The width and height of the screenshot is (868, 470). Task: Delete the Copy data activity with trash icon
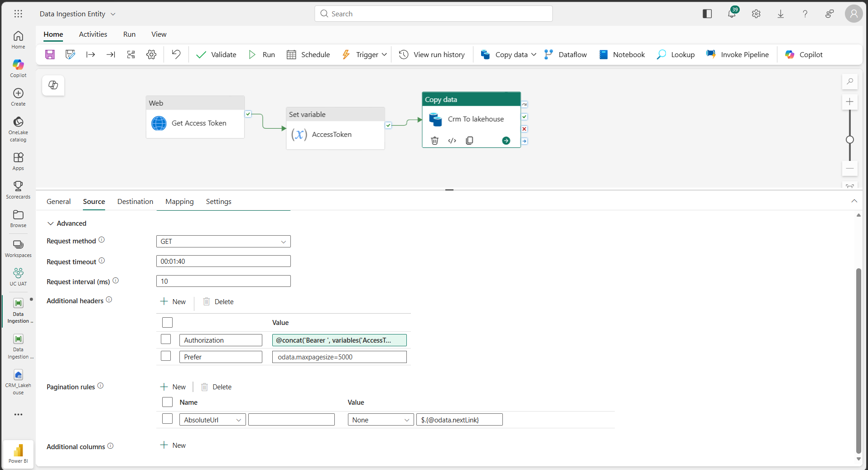click(x=434, y=141)
